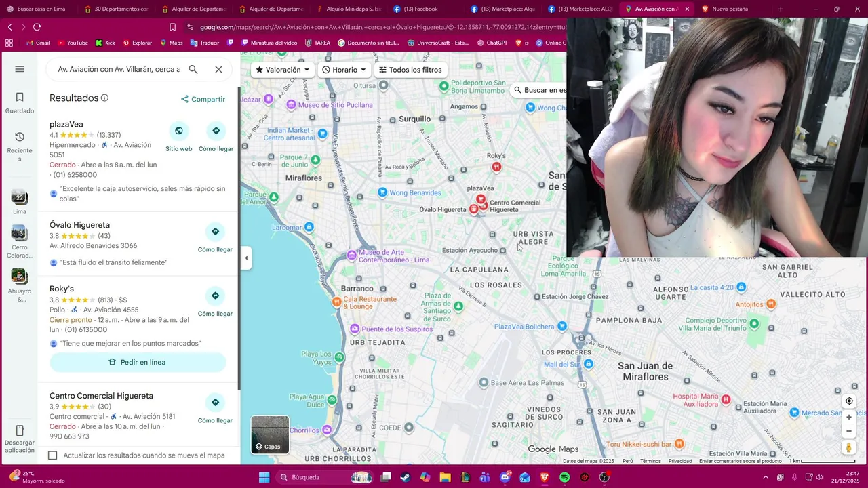Get directions to plazaVea

pos(216,131)
